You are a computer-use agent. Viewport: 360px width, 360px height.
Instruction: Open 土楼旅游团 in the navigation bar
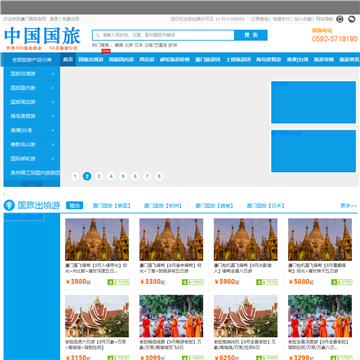tap(238, 60)
